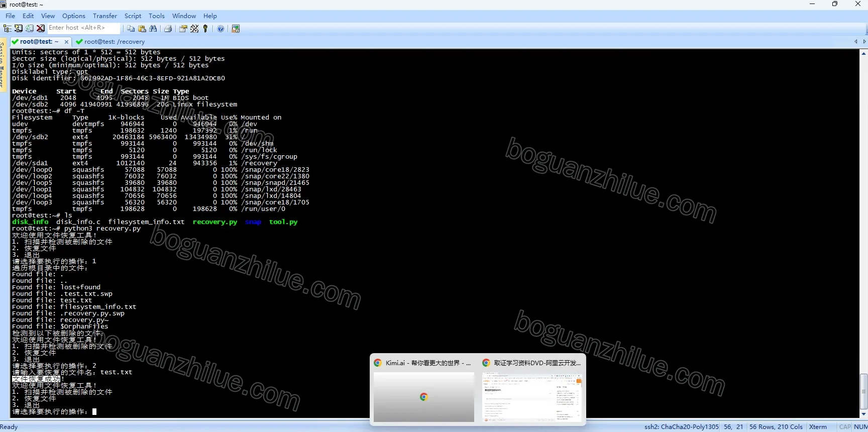868x432 pixels.
Task: Click the 56 Rows, 210 Cols status text
Action: 776,427
